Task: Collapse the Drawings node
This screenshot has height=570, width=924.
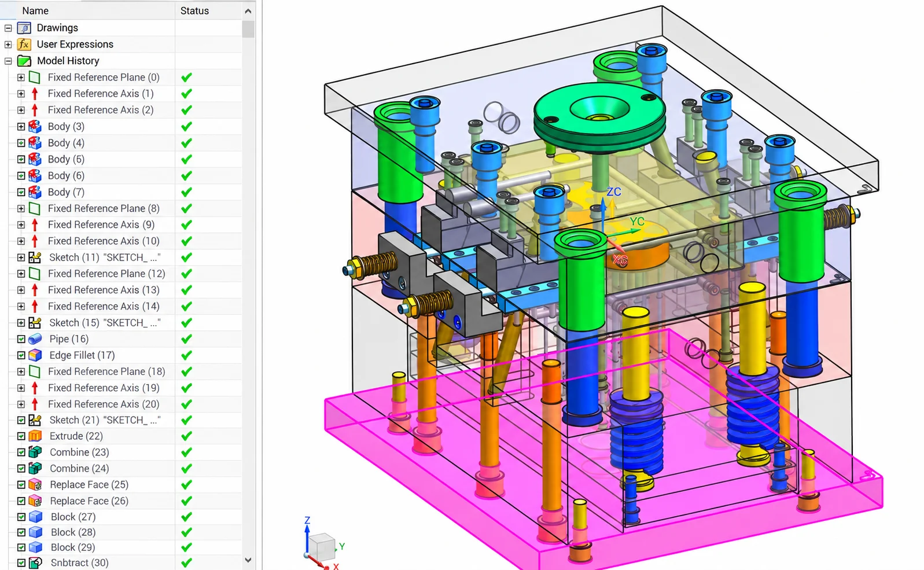Action: tap(8, 28)
